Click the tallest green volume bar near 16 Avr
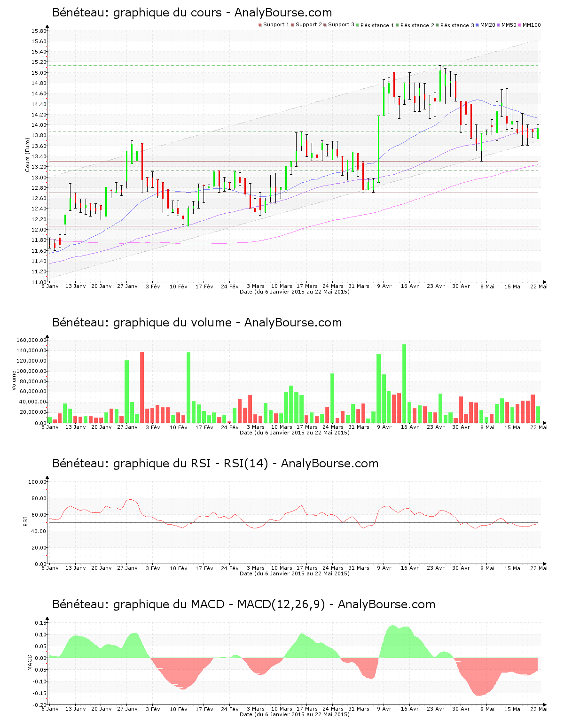564x728 pixels. [x=404, y=383]
